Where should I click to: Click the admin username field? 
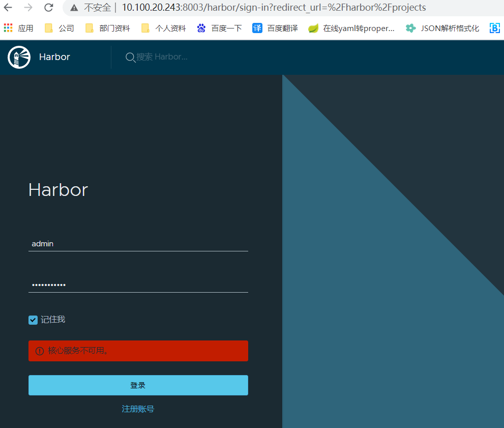coord(138,244)
